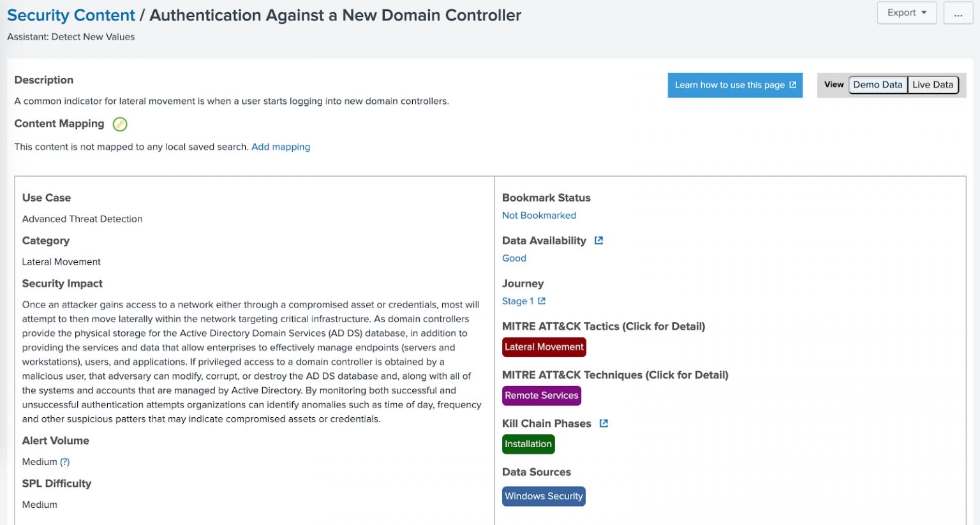980x525 pixels.
Task: Open the Export dropdown menu
Action: [906, 13]
